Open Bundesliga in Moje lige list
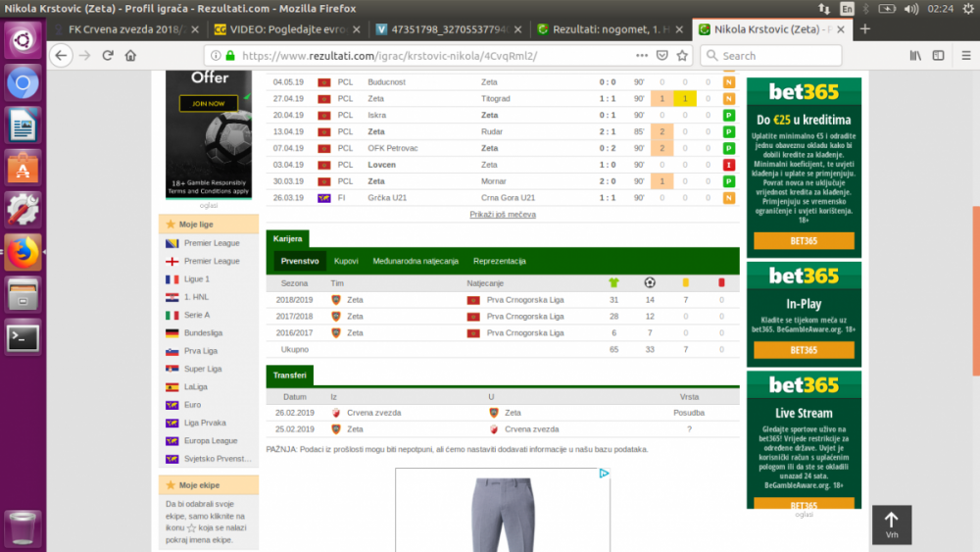This screenshot has height=552, width=980. (205, 332)
